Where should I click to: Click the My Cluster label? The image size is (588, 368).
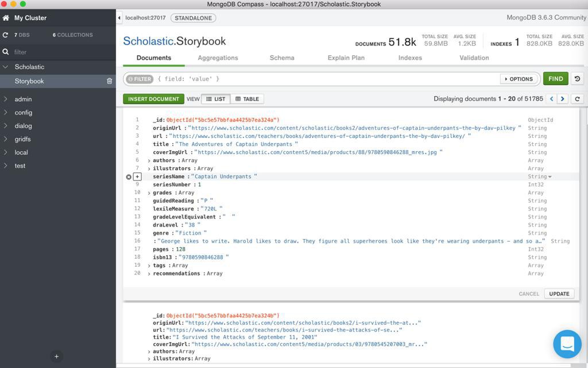click(30, 18)
